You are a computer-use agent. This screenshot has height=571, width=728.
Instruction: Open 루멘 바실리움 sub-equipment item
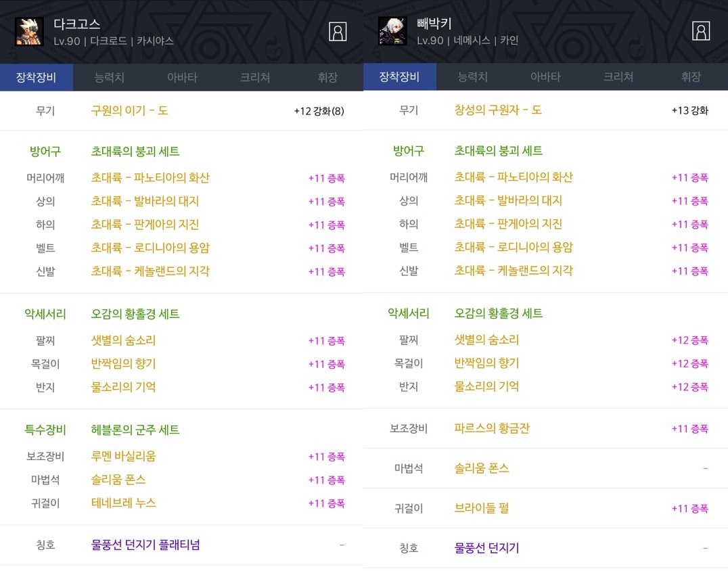(x=124, y=457)
